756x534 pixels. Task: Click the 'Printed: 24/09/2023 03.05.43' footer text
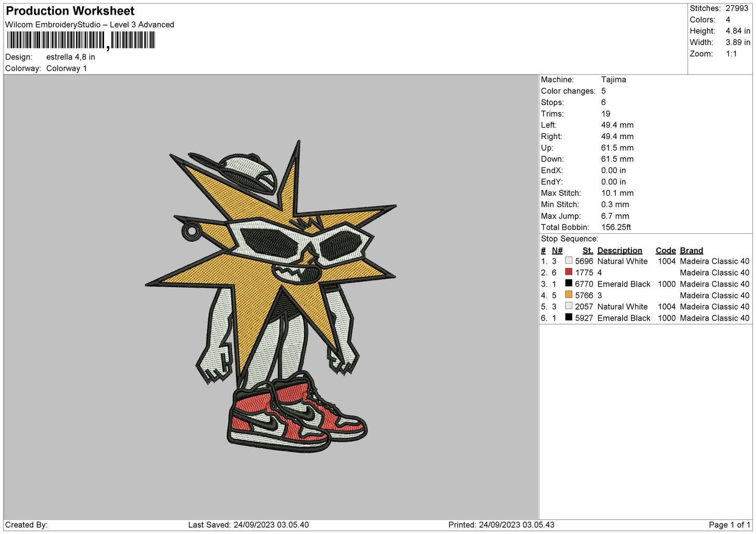tap(501, 525)
